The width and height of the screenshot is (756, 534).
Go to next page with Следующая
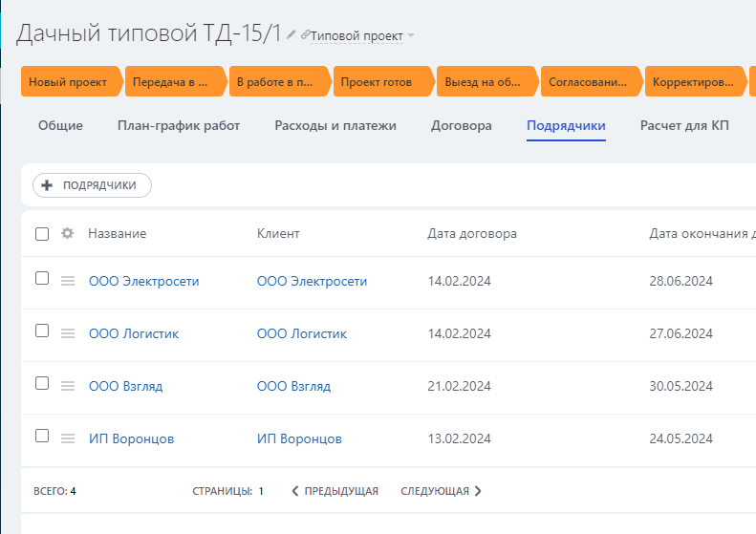(441, 491)
